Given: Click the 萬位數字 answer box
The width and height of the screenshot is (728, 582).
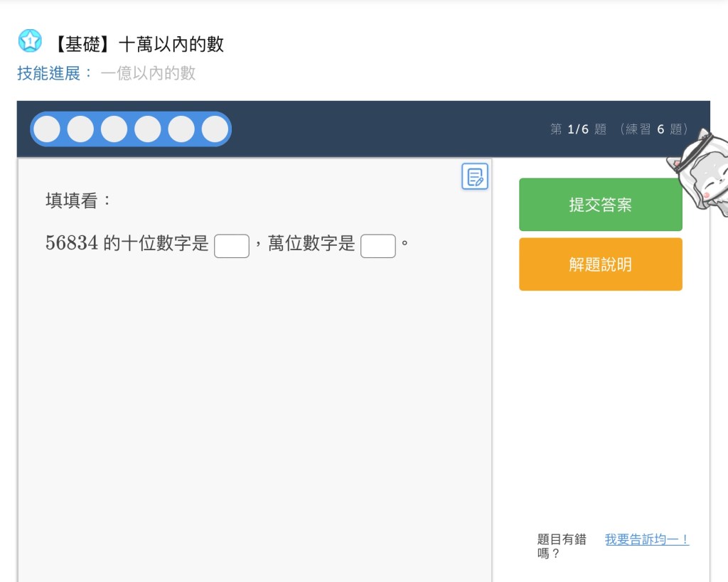Looking at the screenshot, I should tap(378, 246).
